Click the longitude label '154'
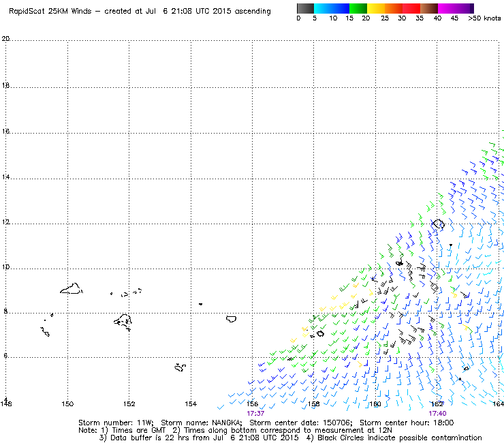 pos(191,403)
